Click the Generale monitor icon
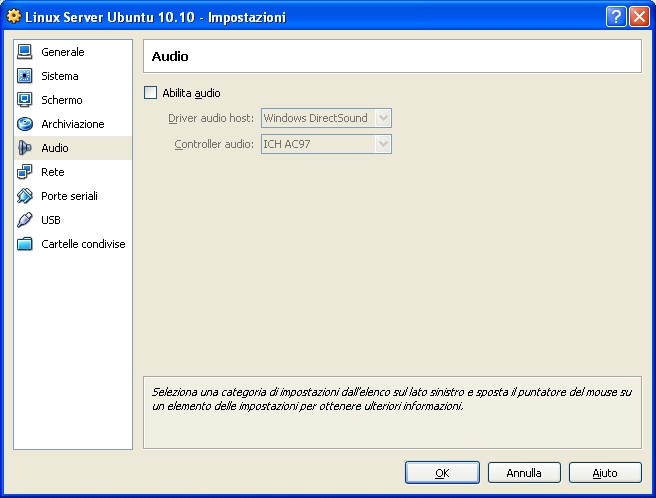 25,52
